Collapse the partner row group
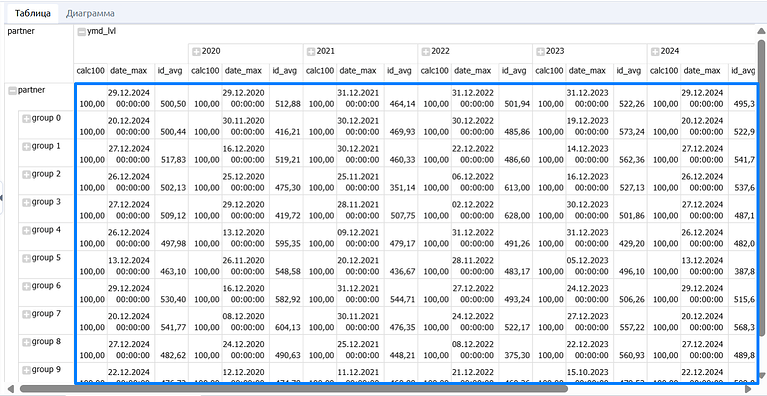The width and height of the screenshot is (767, 396). (x=12, y=90)
